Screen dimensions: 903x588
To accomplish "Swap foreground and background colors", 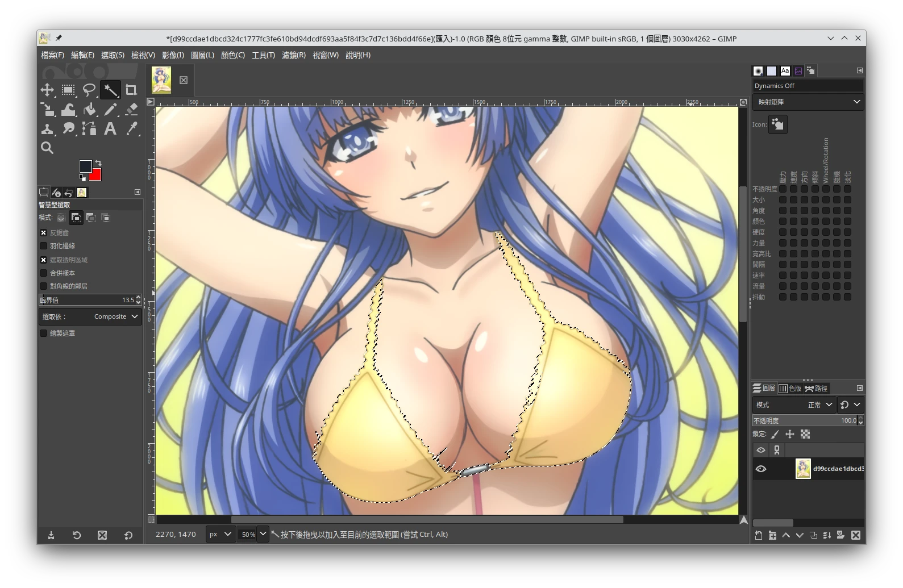I will 98,163.
